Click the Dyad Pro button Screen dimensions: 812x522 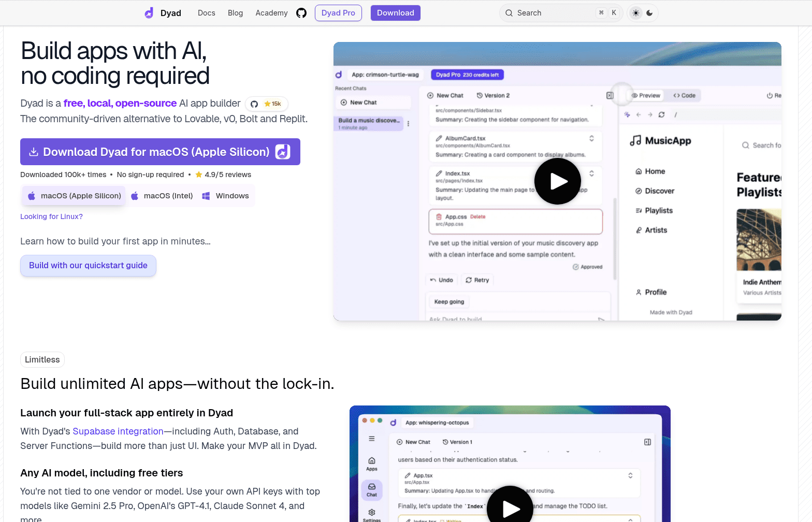(338, 13)
